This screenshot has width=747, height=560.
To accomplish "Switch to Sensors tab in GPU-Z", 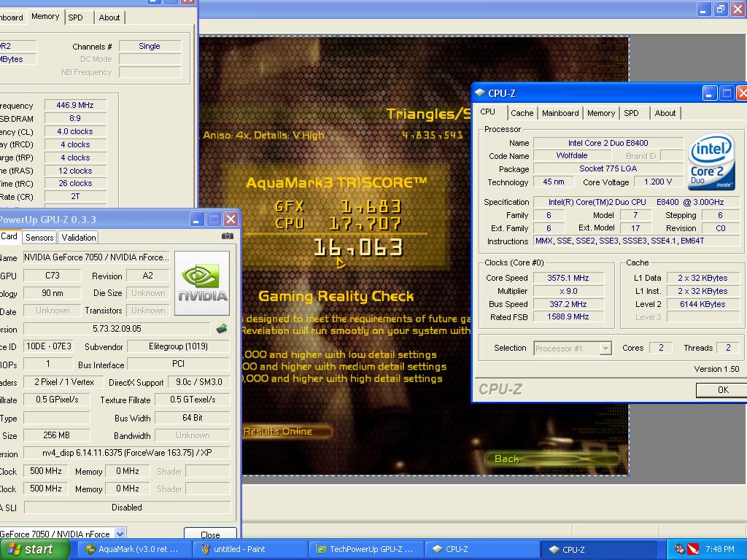I will [x=39, y=237].
